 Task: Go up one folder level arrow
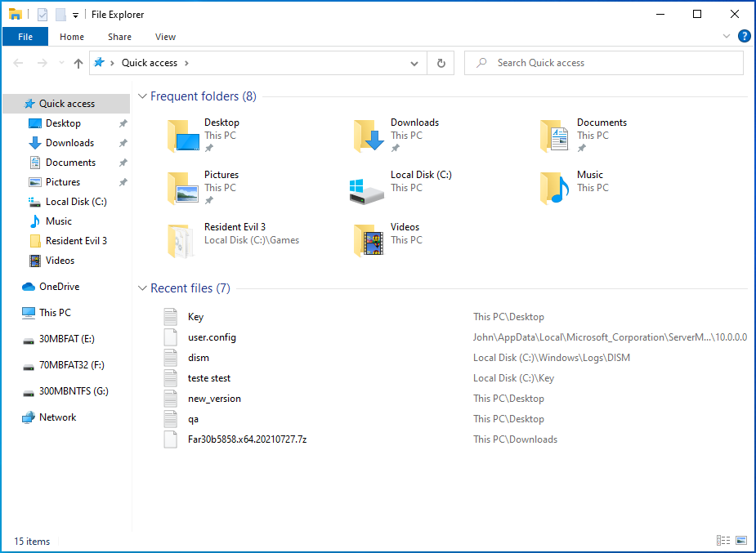click(x=78, y=63)
